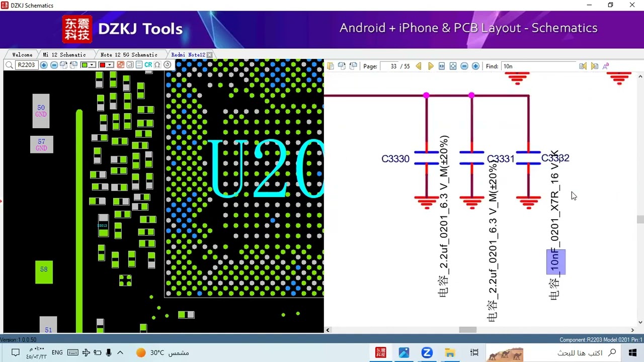Switch to the Mi 12 Schematic tab

click(x=64, y=54)
